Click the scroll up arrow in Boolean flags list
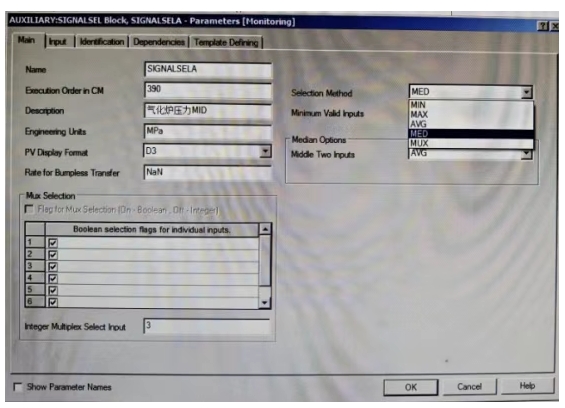This screenshot has width=565, height=408. 265,229
